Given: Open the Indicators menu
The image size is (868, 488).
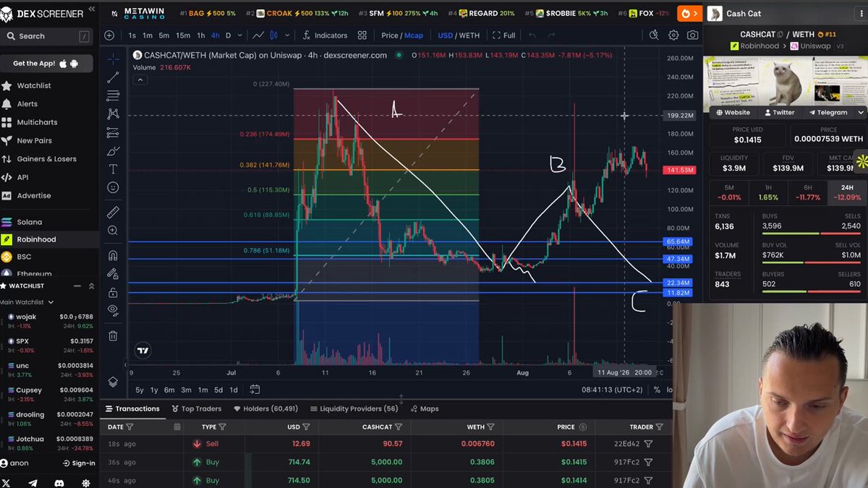Looking at the screenshot, I should 325,35.
